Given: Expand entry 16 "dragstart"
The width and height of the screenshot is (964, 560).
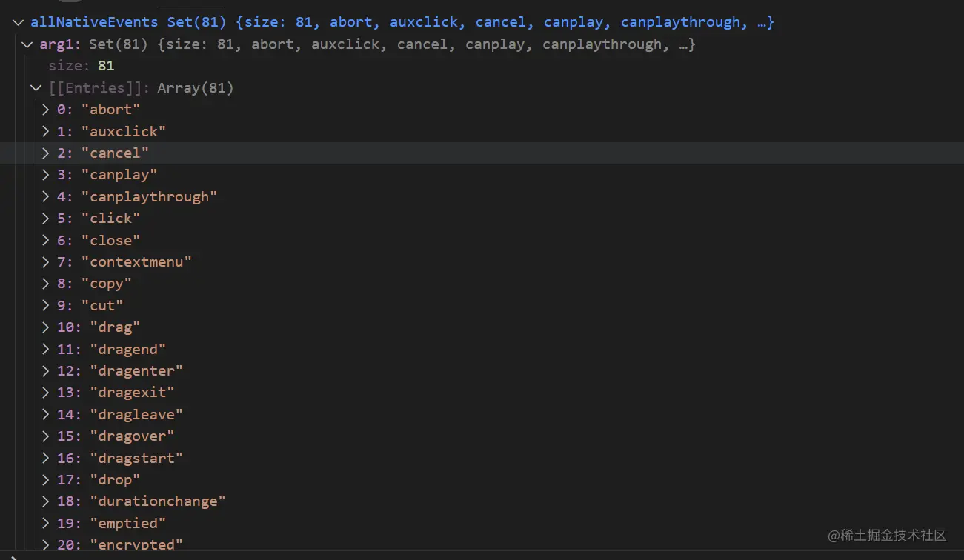Looking at the screenshot, I should (45, 458).
